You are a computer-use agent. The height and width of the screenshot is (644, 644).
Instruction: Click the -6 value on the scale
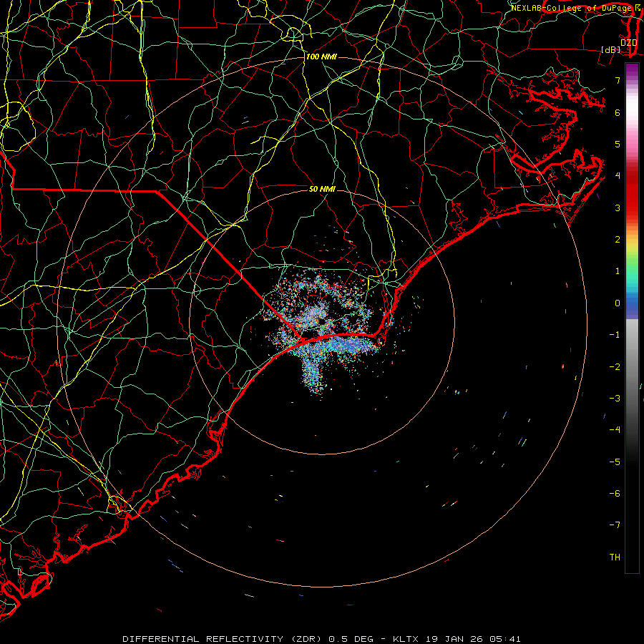click(x=615, y=494)
